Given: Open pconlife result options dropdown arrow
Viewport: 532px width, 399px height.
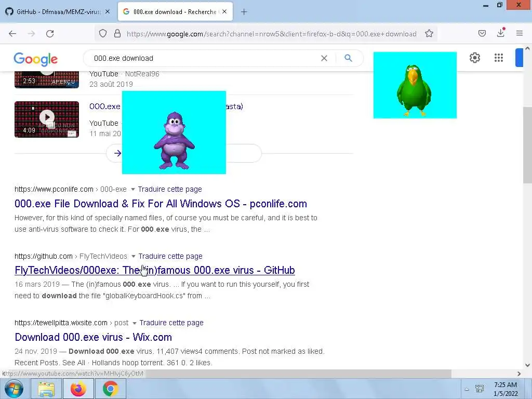Looking at the screenshot, I should pyautogui.click(x=132, y=189).
